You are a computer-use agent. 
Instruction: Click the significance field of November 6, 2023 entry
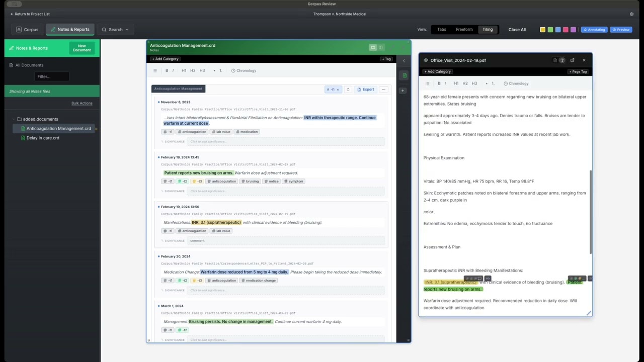click(x=285, y=142)
